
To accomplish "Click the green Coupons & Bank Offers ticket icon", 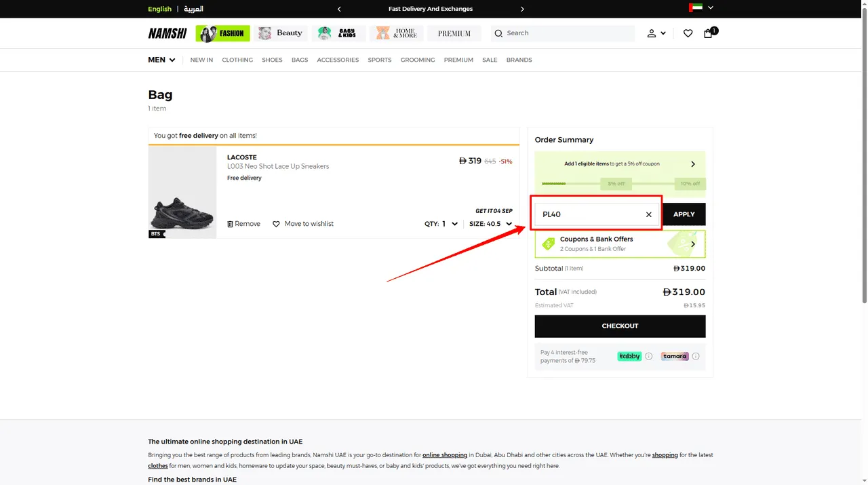I will [x=548, y=244].
